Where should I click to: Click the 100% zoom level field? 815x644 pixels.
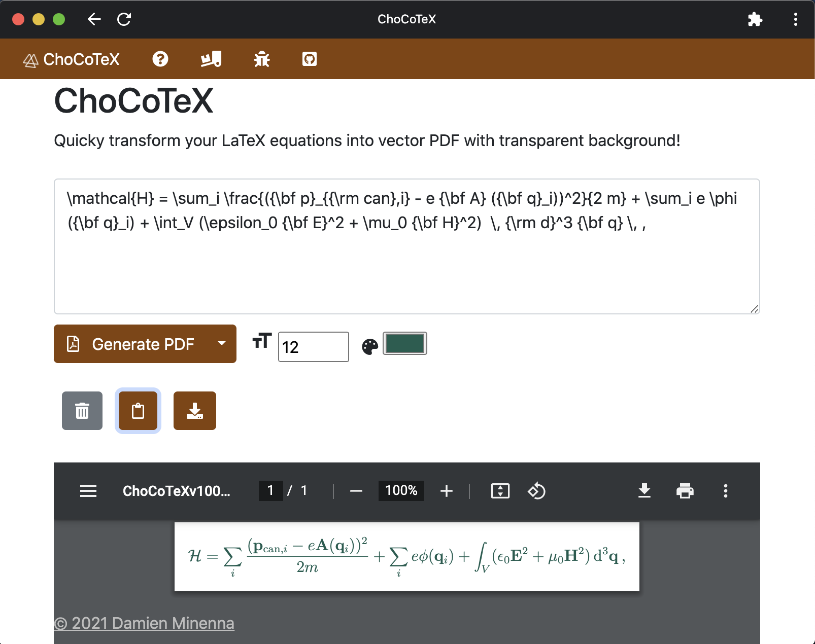coord(401,490)
